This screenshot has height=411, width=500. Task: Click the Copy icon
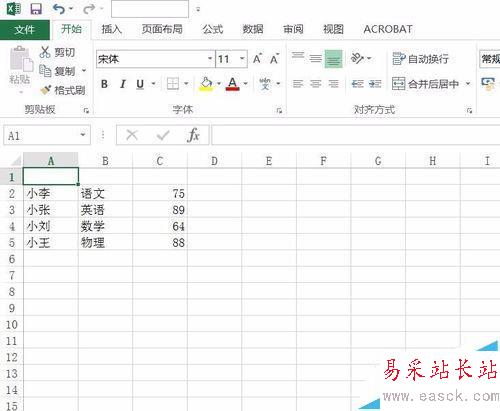tap(45, 71)
